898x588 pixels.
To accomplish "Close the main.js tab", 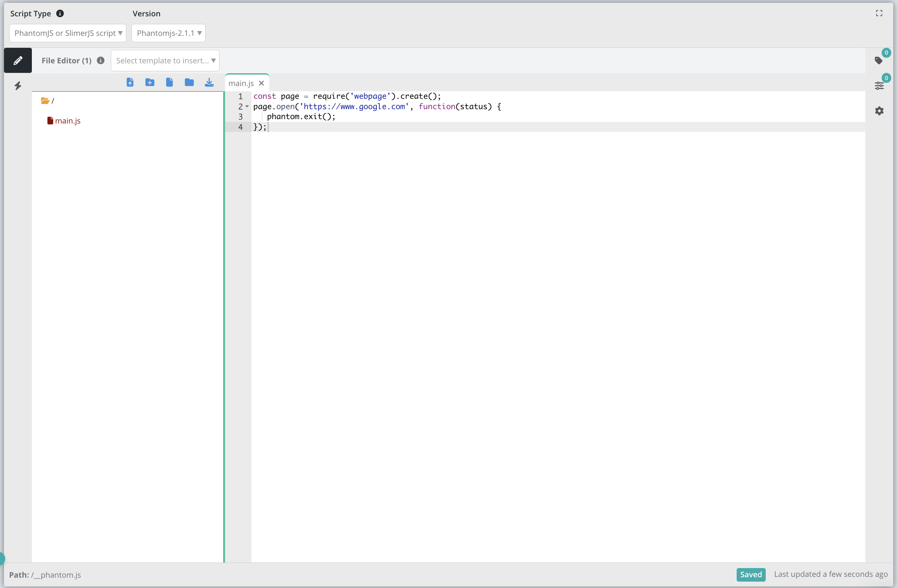I will (261, 83).
